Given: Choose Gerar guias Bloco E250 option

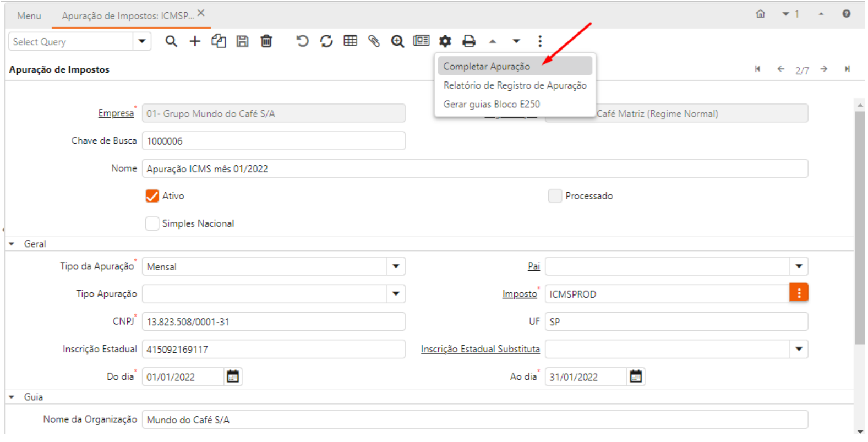Looking at the screenshot, I should [x=492, y=104].
